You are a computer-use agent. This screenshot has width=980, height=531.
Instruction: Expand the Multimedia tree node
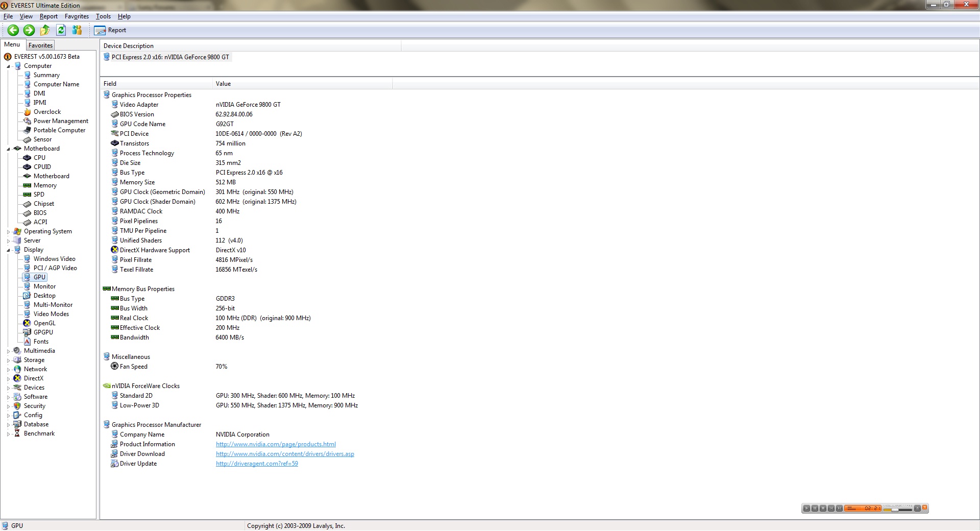pos(9,351)
